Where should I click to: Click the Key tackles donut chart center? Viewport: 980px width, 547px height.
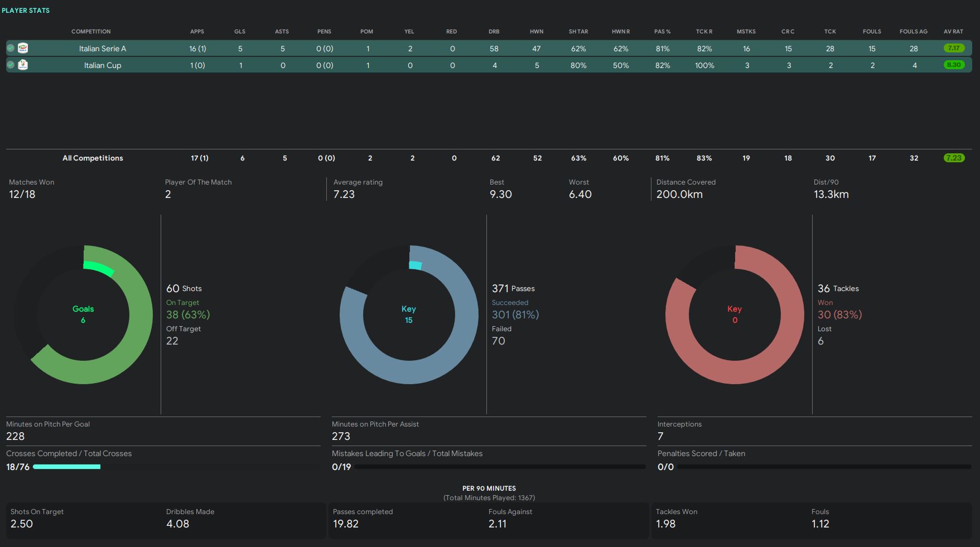pyautogui.click(x=735, y=314)
